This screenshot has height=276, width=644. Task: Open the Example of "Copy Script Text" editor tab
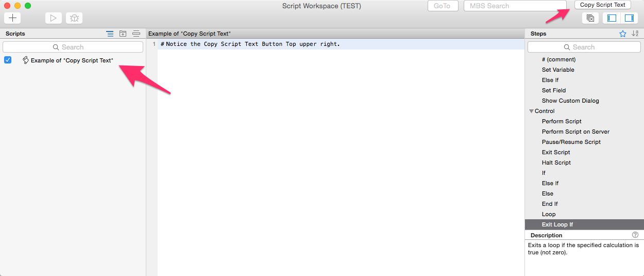(x=190, y=34)
